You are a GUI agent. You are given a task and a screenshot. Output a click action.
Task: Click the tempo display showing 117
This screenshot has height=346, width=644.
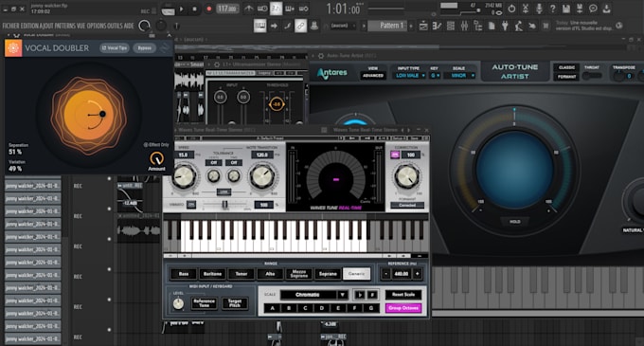(227, 9)
